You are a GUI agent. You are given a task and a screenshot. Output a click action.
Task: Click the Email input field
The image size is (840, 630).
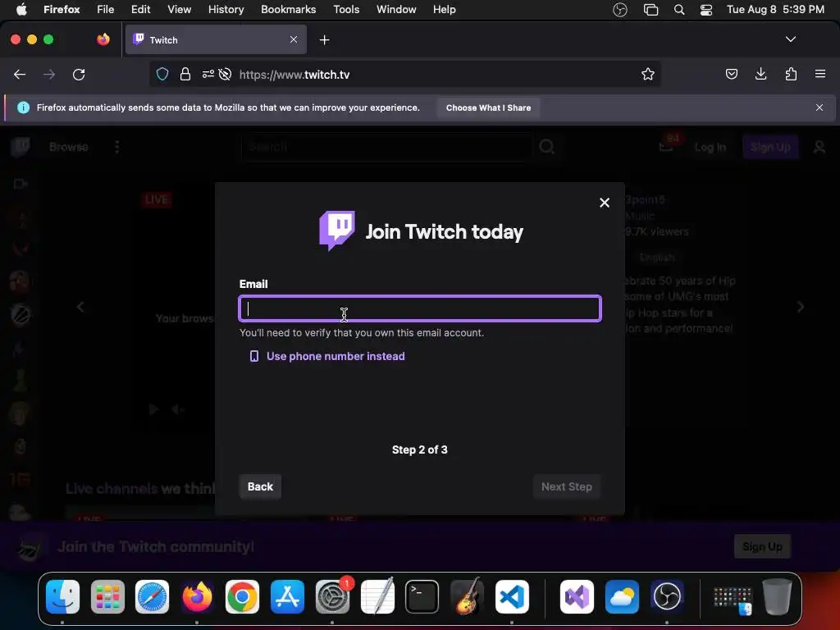click(x=420, y=308)
